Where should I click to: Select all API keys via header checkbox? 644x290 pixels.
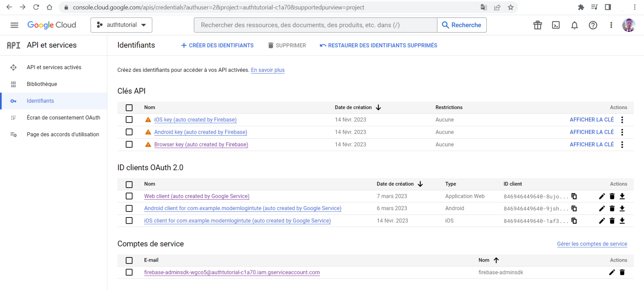(129, 107)
